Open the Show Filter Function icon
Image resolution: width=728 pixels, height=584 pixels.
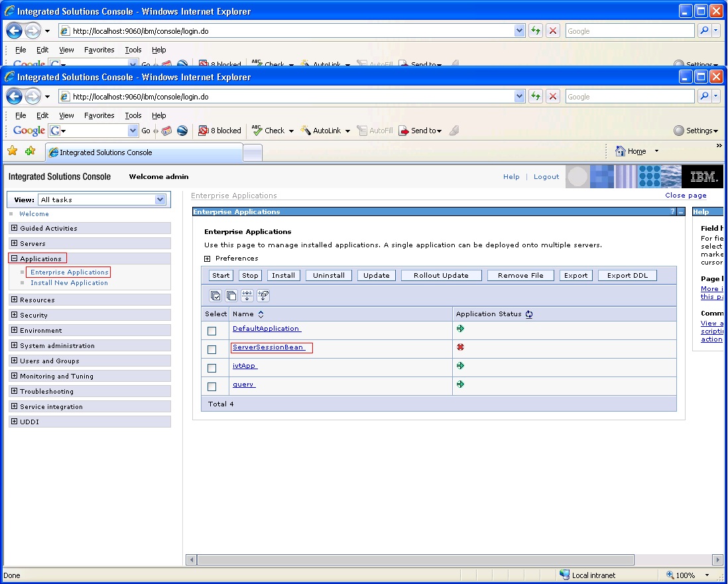click(x=247, y=296)
